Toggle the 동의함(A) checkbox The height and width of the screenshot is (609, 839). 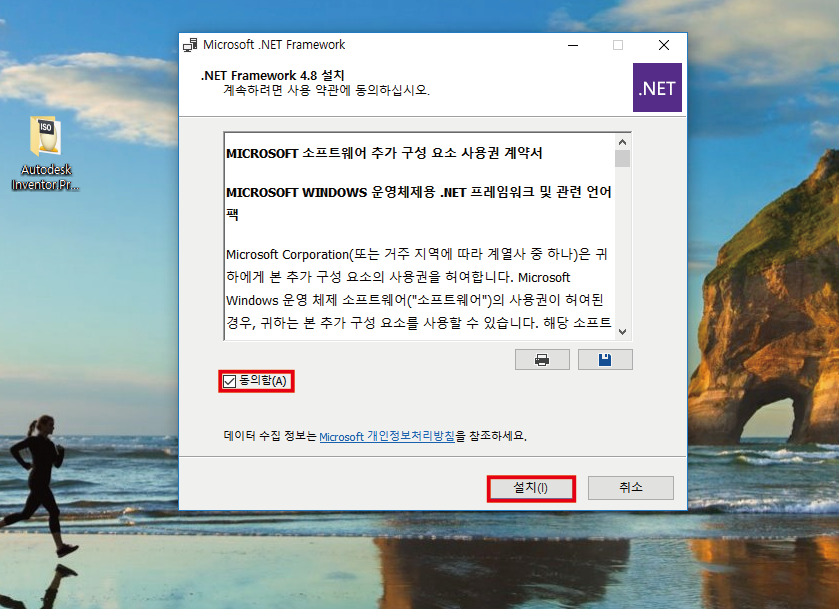(230, 381)
